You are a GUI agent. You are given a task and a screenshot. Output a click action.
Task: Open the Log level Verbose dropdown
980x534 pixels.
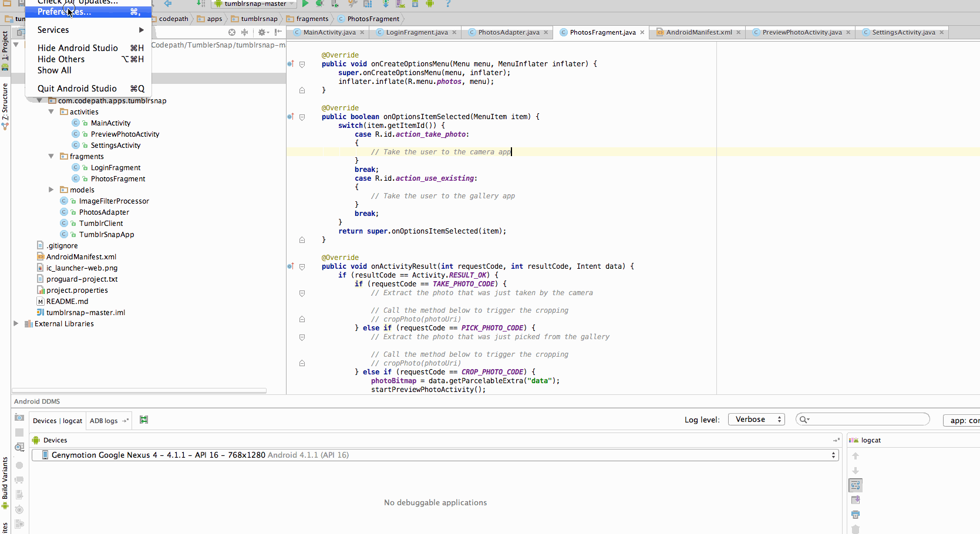coord(756,420)
